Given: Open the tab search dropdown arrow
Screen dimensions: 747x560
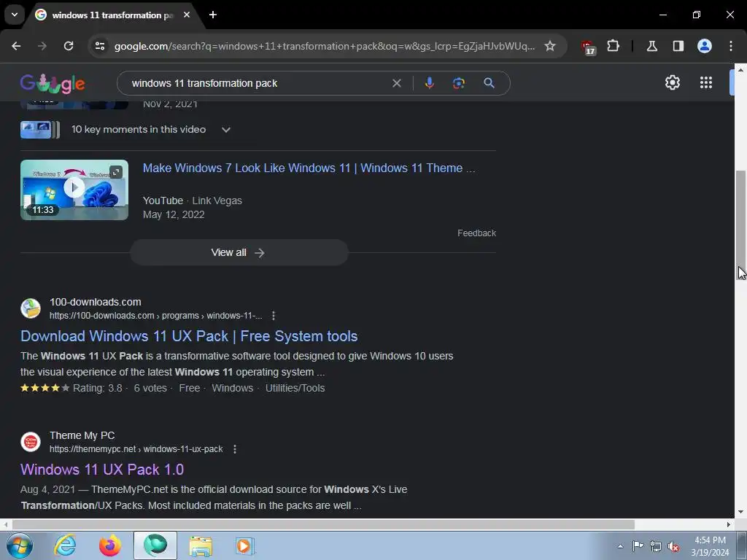Looking at the screenshot, I should point(15,15).
